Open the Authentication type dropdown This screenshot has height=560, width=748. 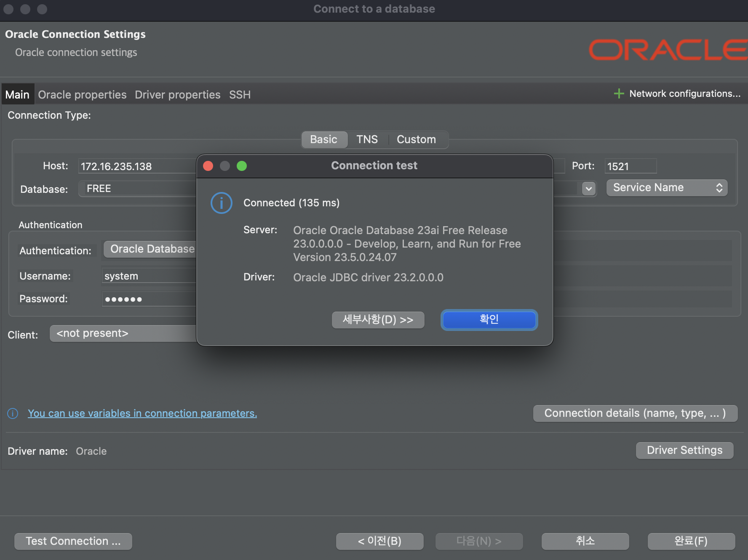[x=150, y=249]
